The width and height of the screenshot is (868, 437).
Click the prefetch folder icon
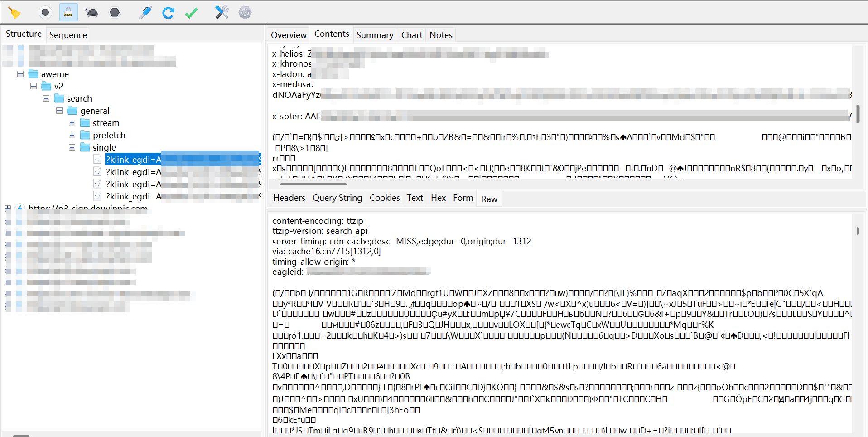tap(85, 135)
